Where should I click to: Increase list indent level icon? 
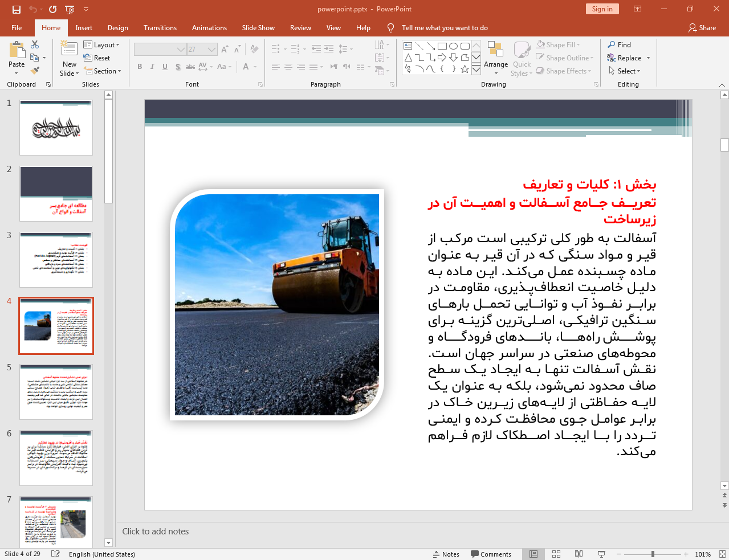click(x=329, y=49)
